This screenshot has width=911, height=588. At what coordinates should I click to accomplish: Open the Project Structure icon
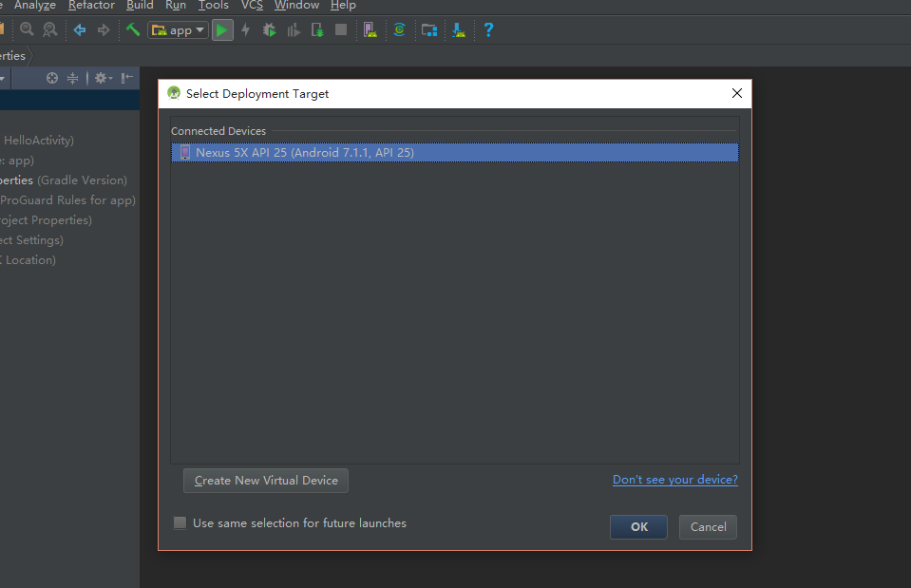click(x=429, y=30)
